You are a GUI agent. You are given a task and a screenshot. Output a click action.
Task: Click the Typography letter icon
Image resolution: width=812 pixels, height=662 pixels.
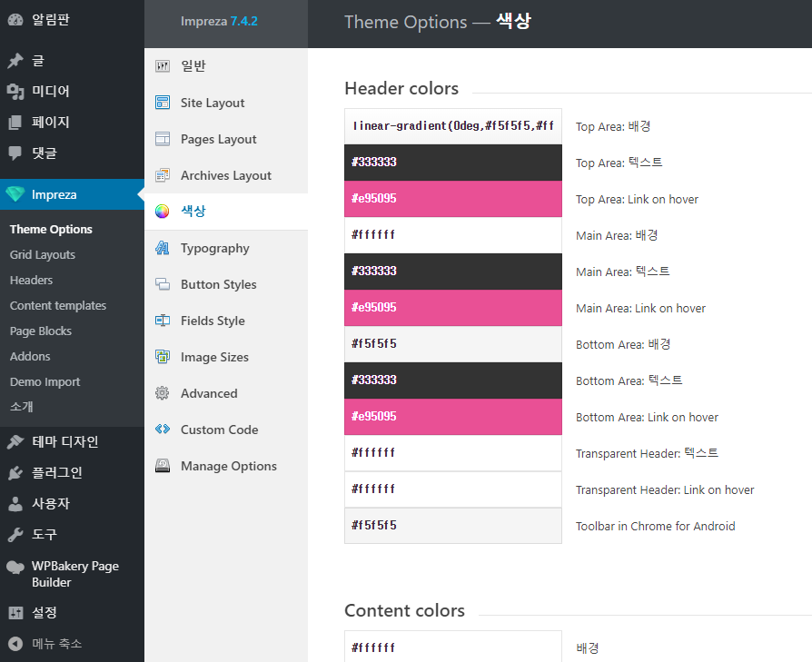[x=163, y=248]
